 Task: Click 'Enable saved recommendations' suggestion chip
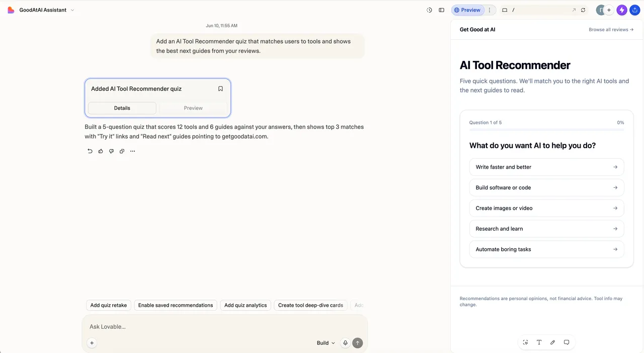pos(176,305)
